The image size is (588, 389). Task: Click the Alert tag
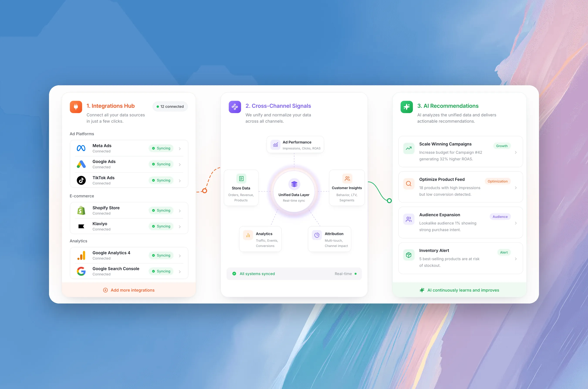point(504,252)
